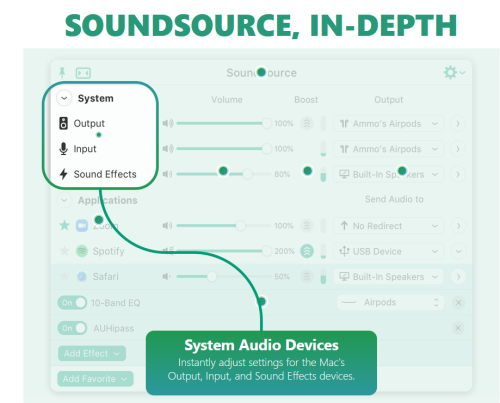
Task: Enable the Zoom boost icon
Action: coord(307,226)
